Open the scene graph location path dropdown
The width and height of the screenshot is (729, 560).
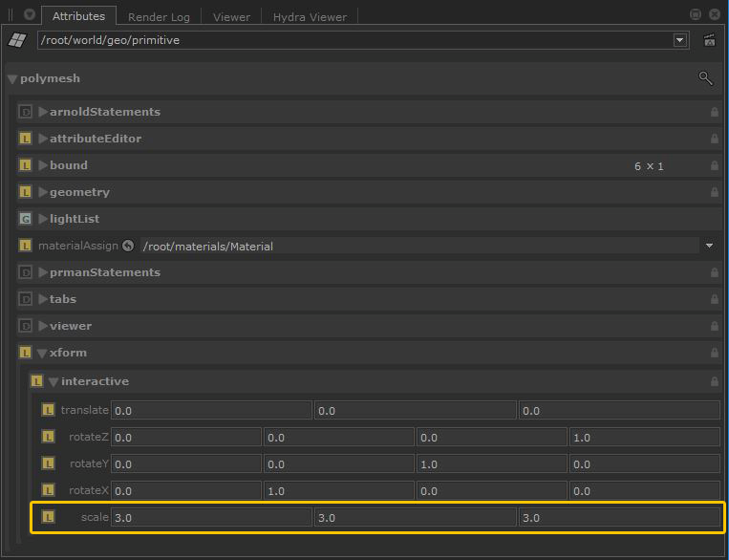point(680,40)
